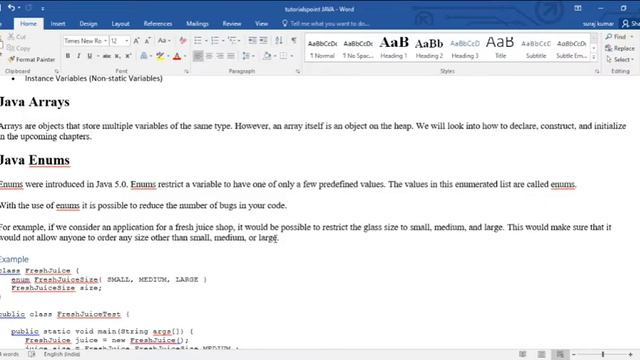Image resolution: width=640 pixels, height=360 pixels.
Task: Open the Home tab
Action: [29, 24]
